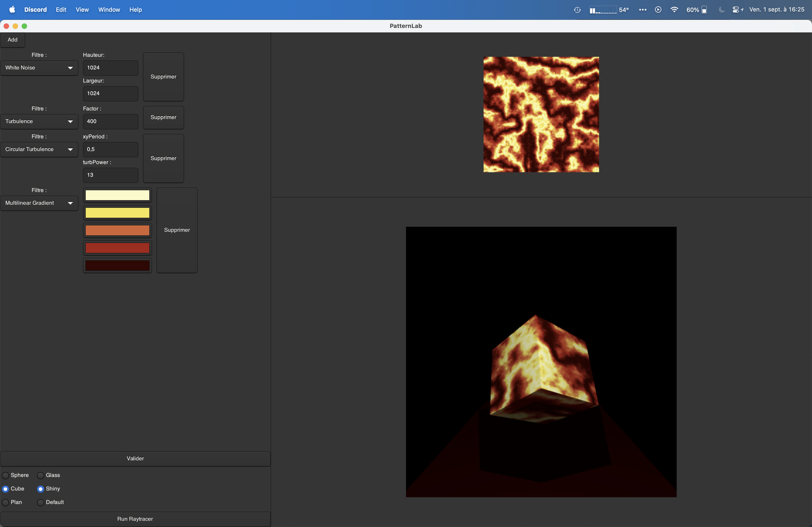Click the Valider button
The width and height of the screenshot is (812, 527).
(135, 458)
